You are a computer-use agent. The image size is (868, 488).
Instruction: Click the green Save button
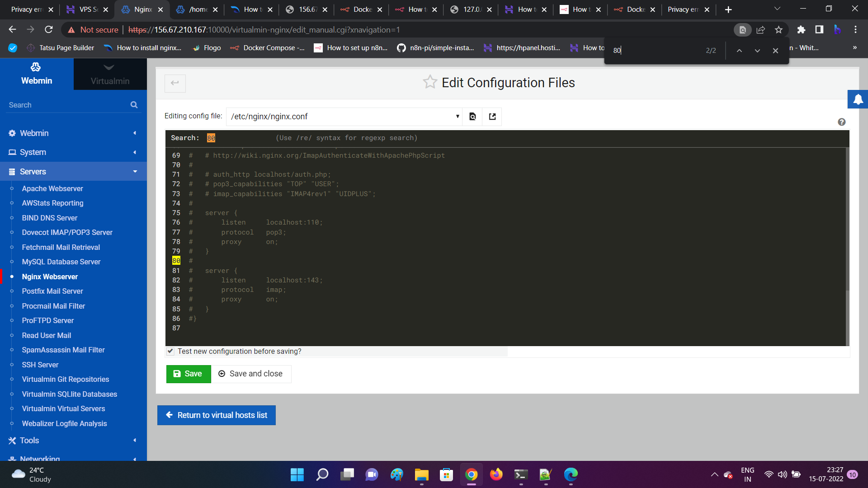coord(188,374)
